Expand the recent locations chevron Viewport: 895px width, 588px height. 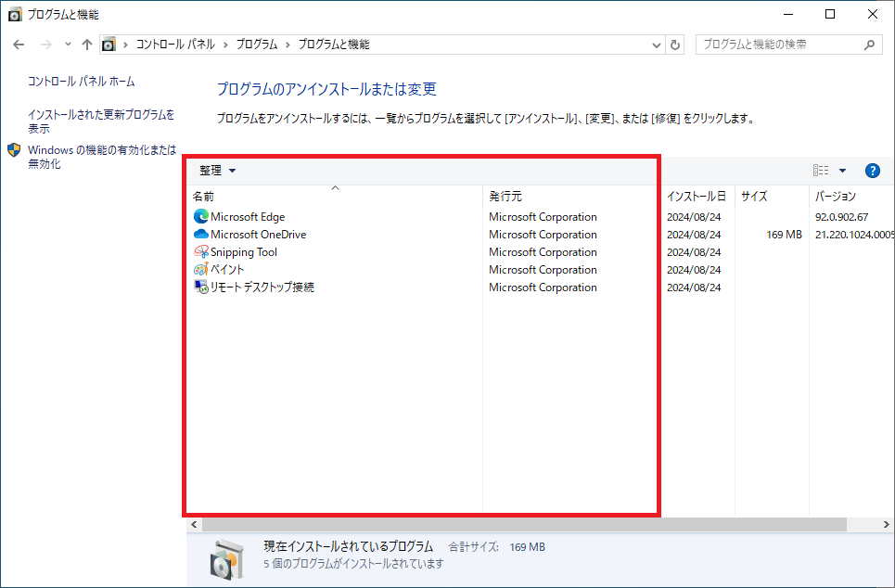click(x=68, y=45)
